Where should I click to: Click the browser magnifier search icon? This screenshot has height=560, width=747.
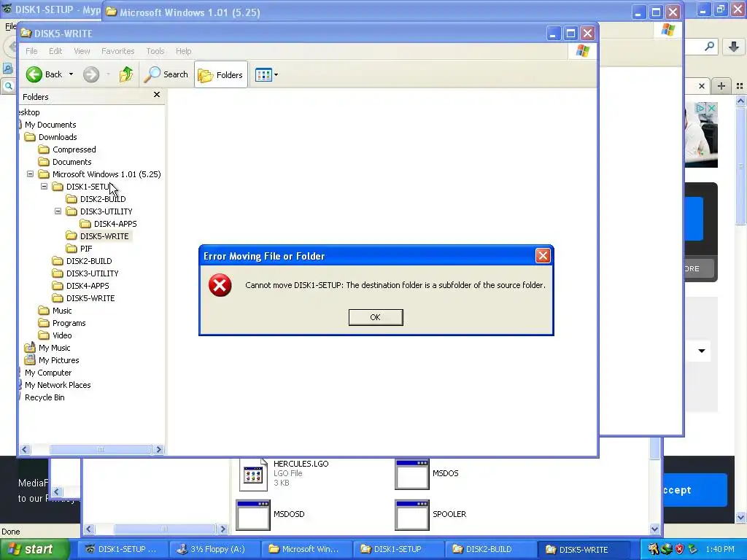coord(709,46)
